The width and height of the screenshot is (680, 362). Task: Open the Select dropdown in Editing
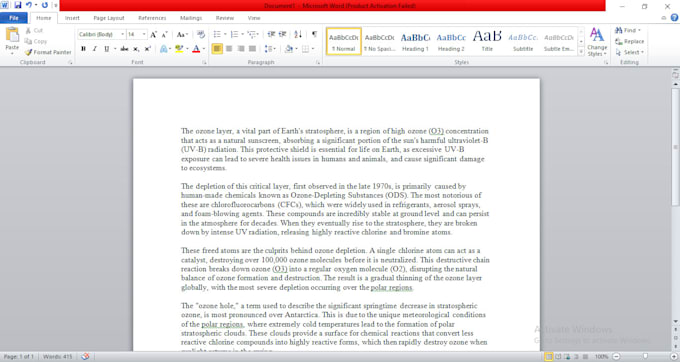coord(630,52)
